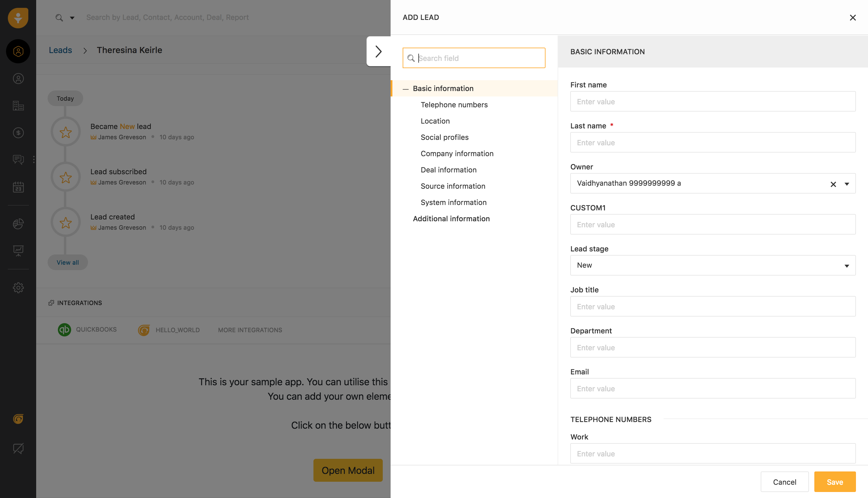Jump to Deal information section

(x=448, y=170)
